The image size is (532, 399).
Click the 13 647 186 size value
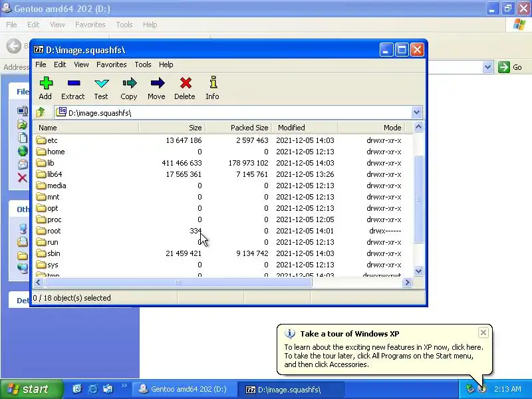click(x=184, y=140)
